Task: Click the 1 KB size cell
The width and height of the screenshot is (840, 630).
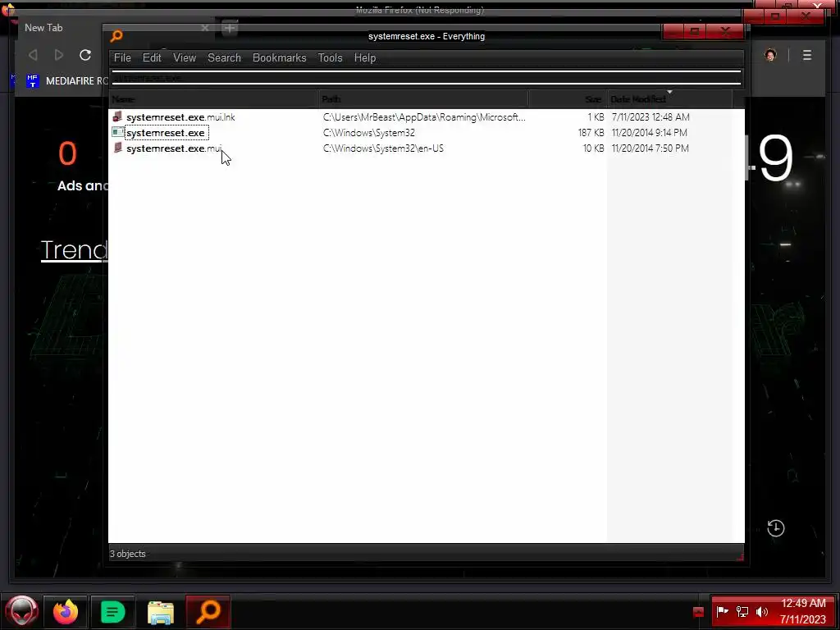Action: (596, 116)
